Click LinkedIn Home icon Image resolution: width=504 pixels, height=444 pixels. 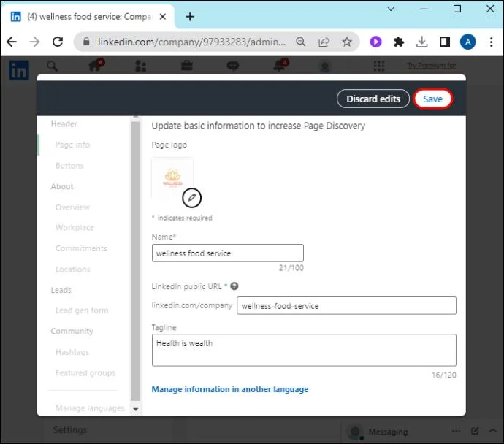click(94, 66)
